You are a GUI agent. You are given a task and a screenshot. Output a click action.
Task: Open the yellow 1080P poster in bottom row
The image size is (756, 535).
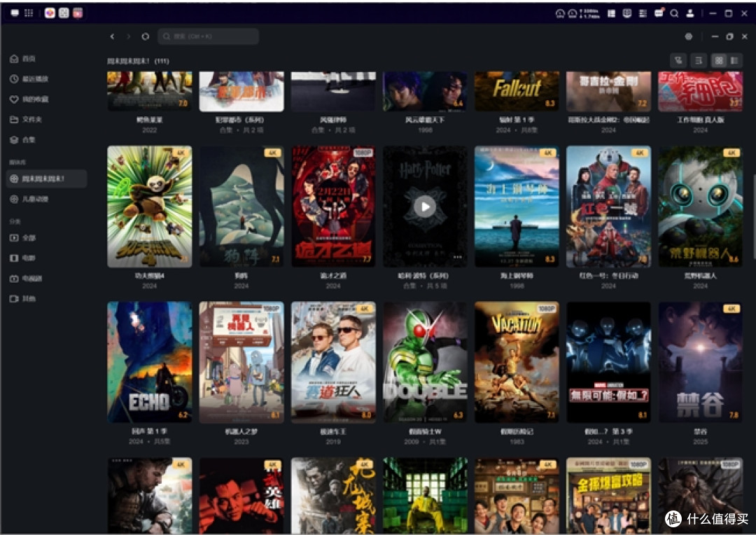[x=608, y=495]
